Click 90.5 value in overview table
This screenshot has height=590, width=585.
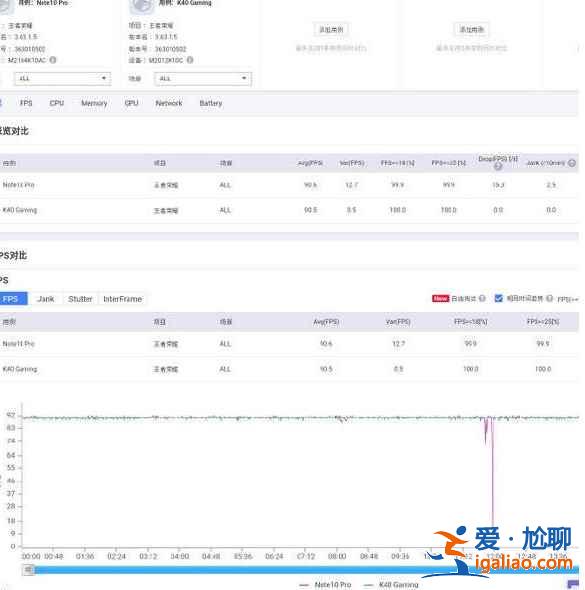coord(310,210)
